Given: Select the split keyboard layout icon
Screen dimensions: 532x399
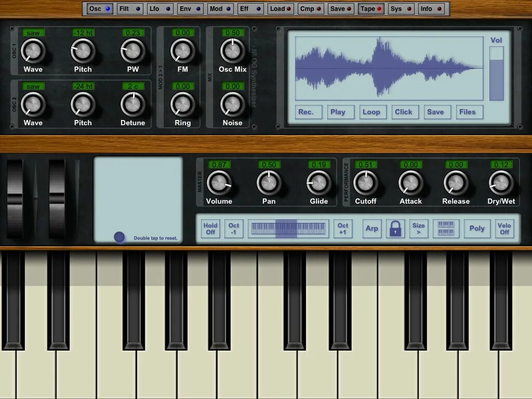Looking at the screenshot, I should (x=446, y=229).
